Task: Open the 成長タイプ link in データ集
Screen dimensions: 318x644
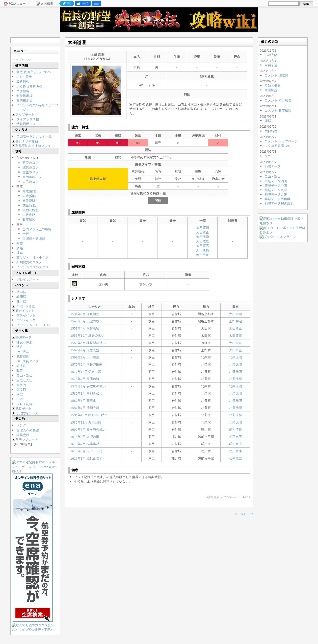Action: point(30,361)
